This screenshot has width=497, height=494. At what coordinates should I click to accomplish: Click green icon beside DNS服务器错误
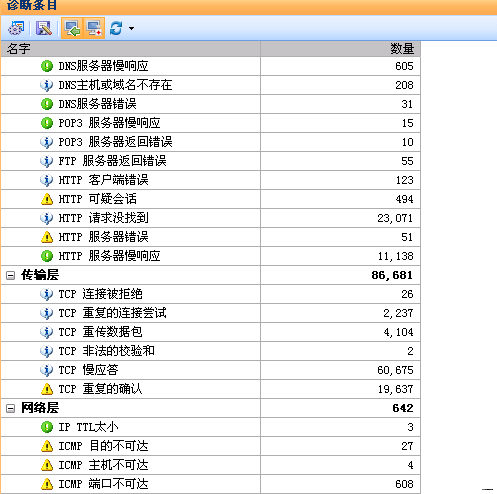click(x=47, y=104)
